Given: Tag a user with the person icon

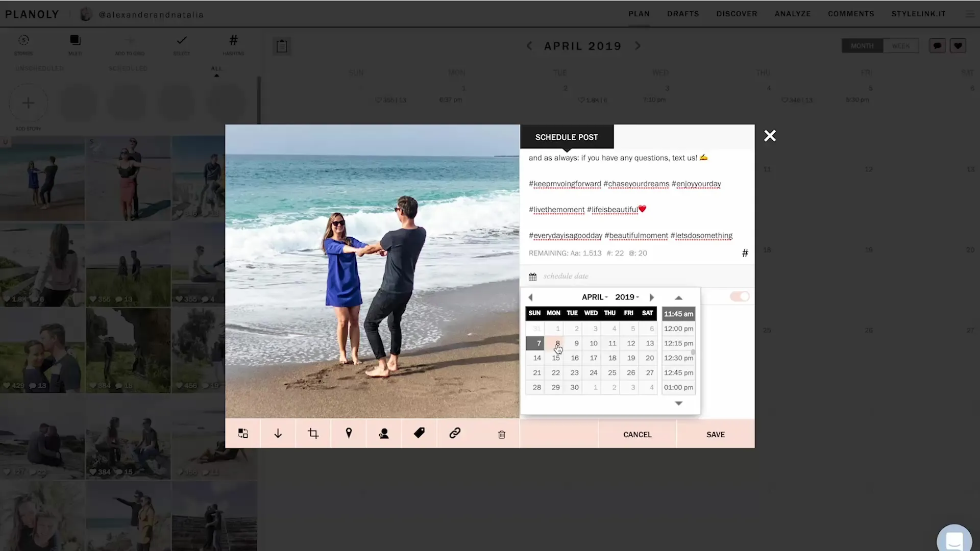Looking at the screenshot, I should [384, 434].
